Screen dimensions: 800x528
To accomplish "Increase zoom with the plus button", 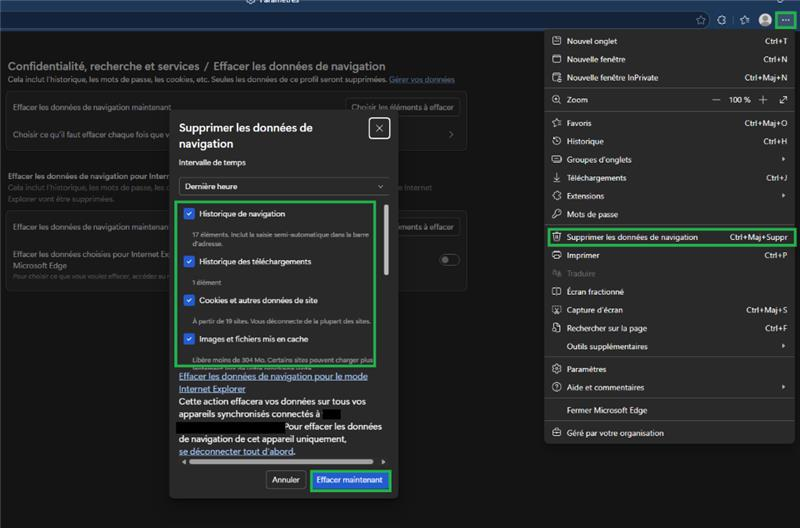I will (x=763, y=100).
